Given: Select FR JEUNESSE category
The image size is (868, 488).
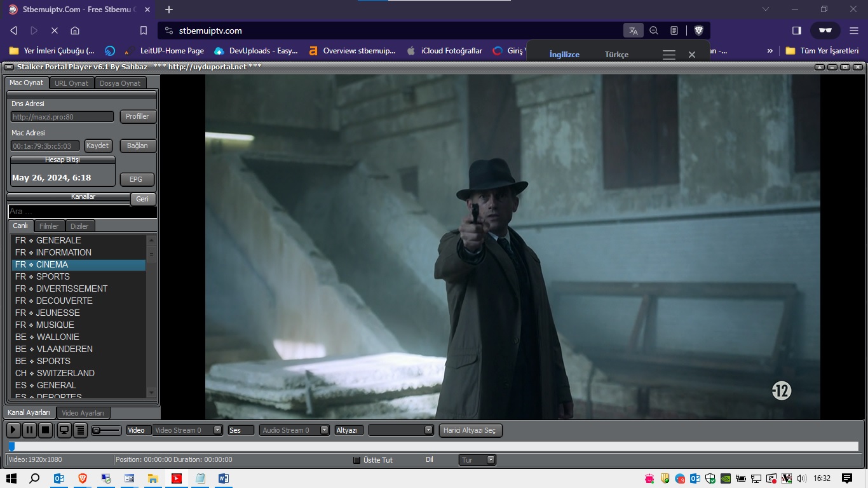Looking at the screenshot, I should coord(79,313).
